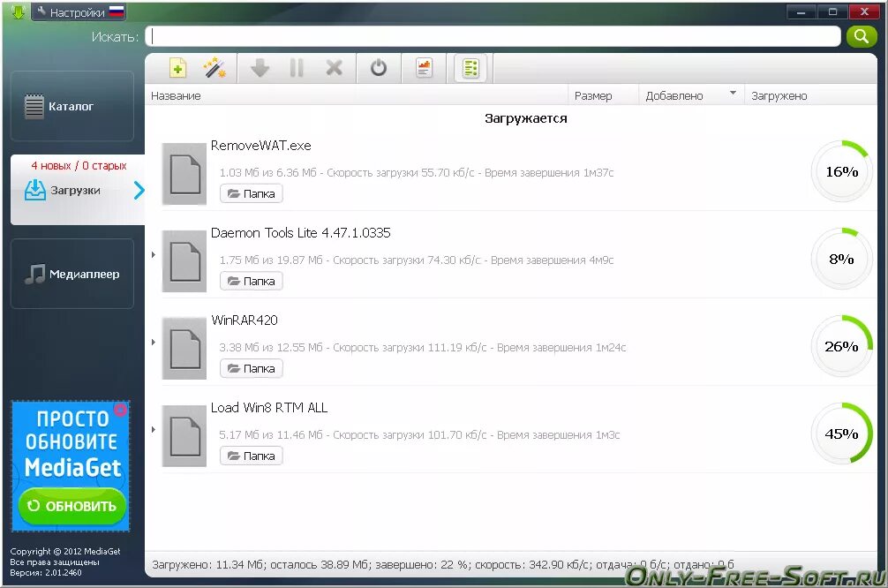888x588 pixels.
Task: Open the magic wand wizard tool
Action: point(214,69)
